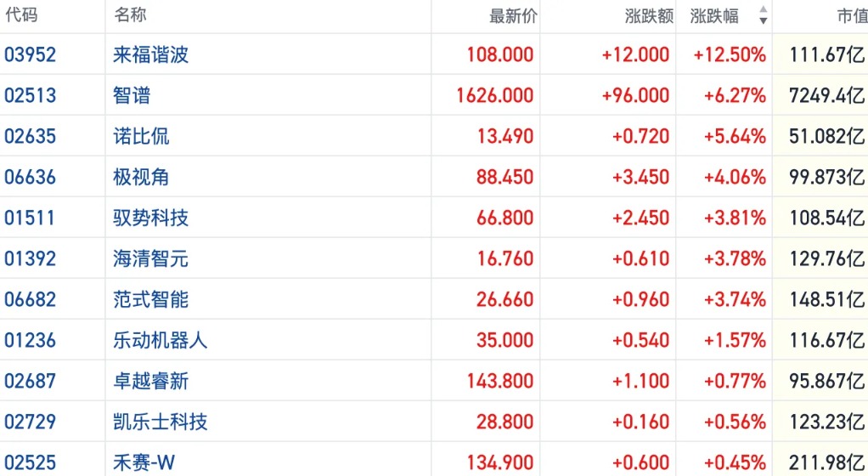Click the 涨跌幅 column header
Image resolution: width=868 pixels, height=476 pixels.
714,16
